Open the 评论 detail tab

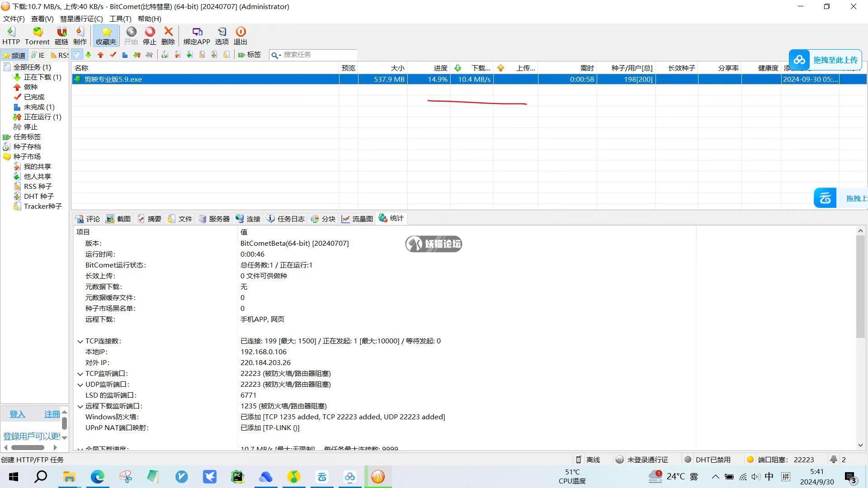(x=88, y=219)
